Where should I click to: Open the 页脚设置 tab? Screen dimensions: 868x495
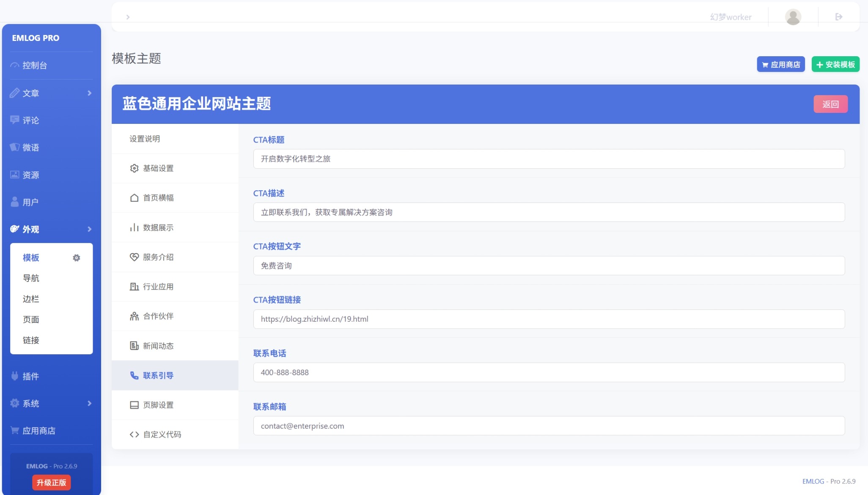click(158, 405)
